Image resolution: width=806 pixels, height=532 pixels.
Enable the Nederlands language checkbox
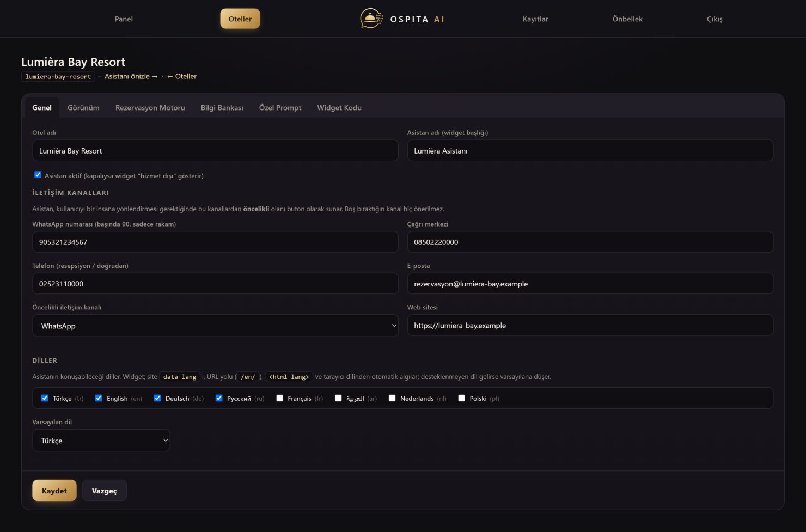tap(392, 398)
